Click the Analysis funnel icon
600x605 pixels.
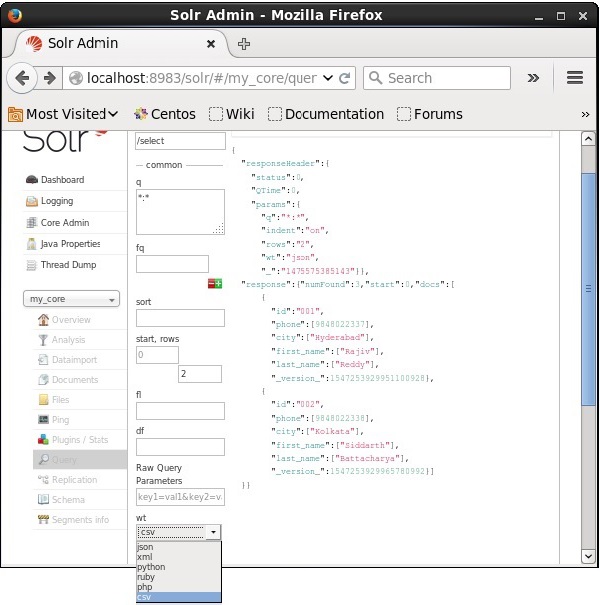(43, 340)
